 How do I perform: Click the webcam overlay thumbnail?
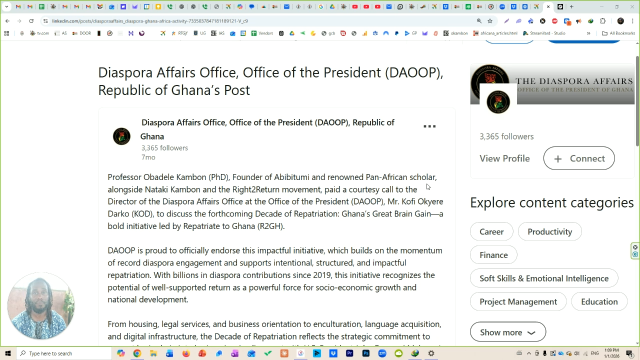(x=41, y=306)
